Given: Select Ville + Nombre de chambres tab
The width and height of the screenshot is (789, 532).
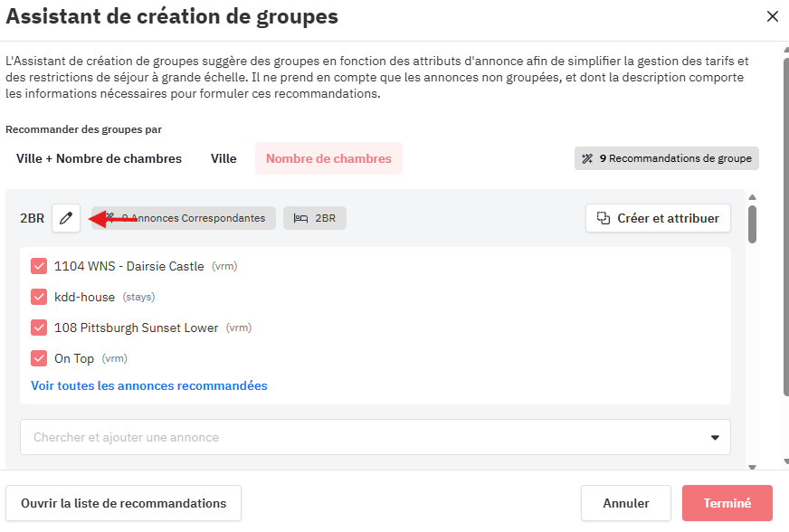Looking at the screenshot, I should (x=99, y=158).
